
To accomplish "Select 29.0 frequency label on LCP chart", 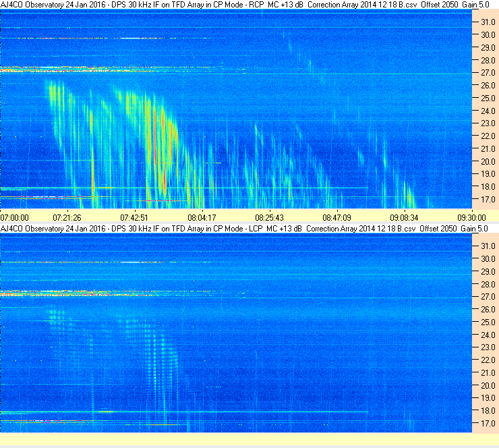I will tap(488, 272).
